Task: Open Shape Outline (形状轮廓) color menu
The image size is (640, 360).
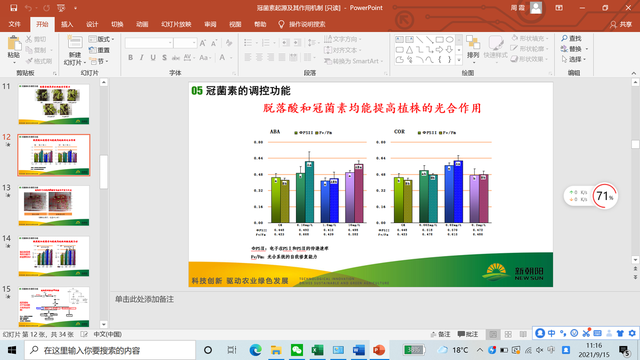Action: (x=529, y=49)
